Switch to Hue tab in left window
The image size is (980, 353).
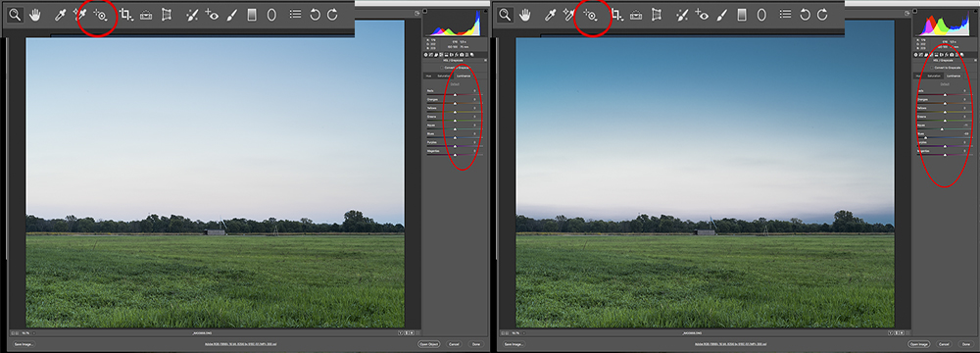pos(429,76)
